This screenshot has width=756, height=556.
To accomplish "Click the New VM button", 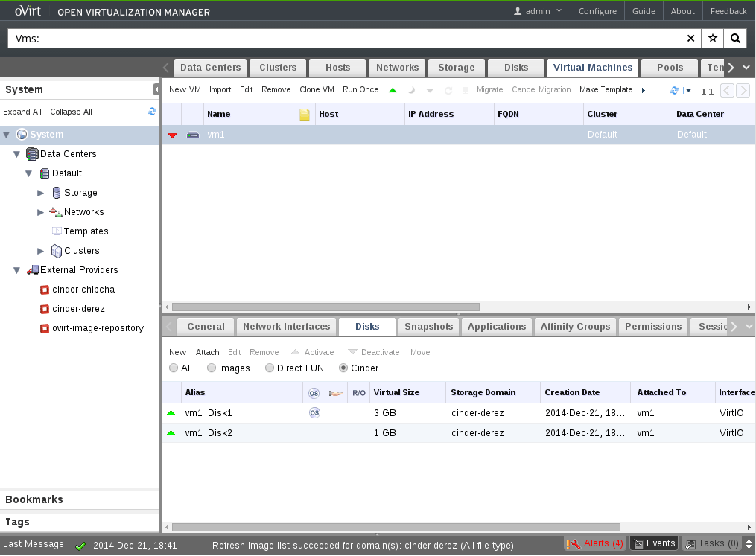I will point(185,90).
